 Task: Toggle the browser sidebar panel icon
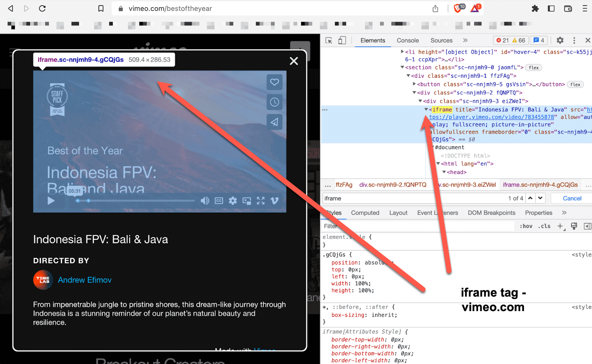(x=551, y=9)
